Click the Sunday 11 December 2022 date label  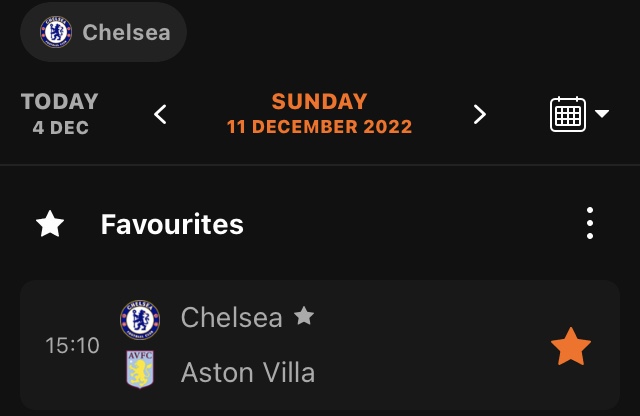(319, 113)
